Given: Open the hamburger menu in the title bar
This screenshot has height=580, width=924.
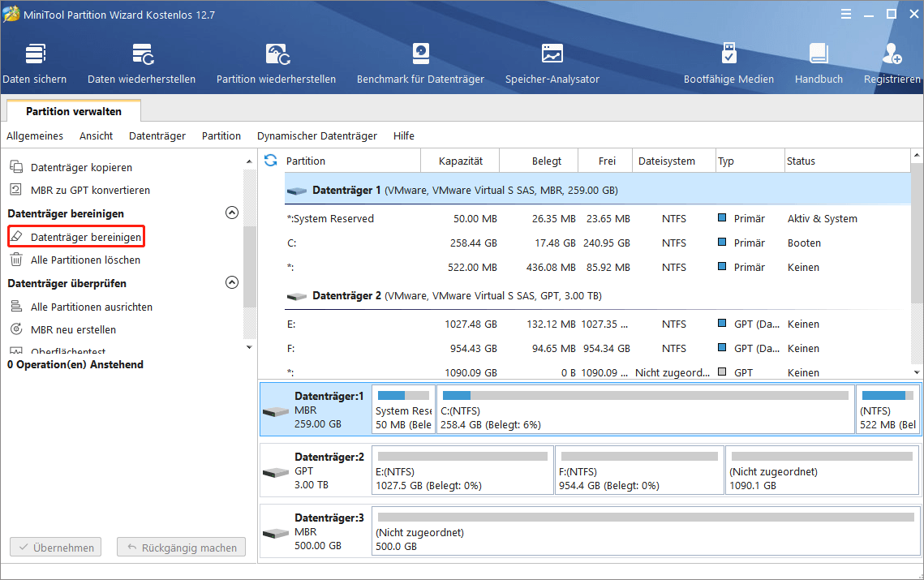Looking at the screenshot, I should click(845, 14).
